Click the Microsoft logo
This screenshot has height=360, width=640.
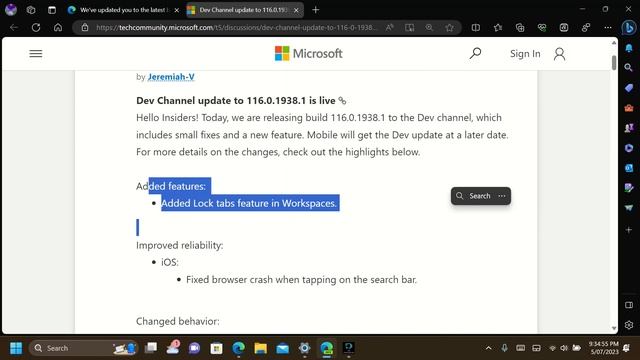(x=309, y=53)
